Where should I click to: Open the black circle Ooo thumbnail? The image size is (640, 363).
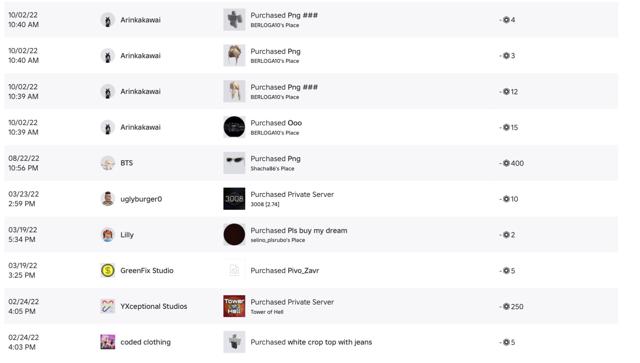tap(234, 127)
